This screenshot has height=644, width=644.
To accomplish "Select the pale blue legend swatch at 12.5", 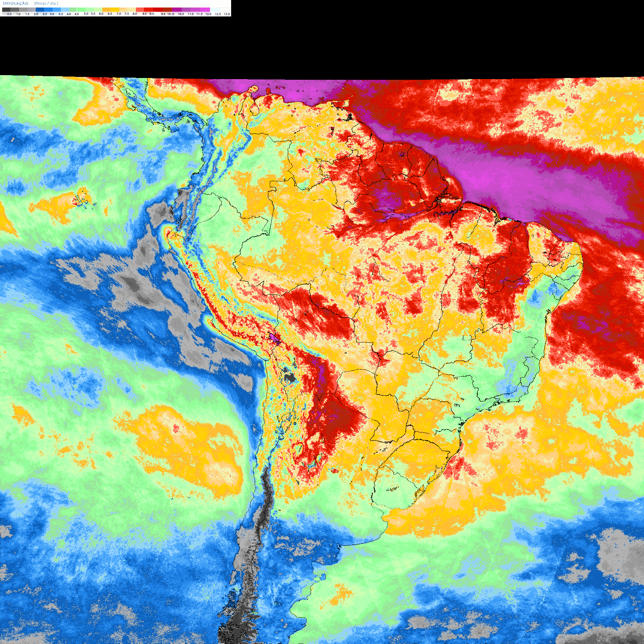I will (215, 10).
